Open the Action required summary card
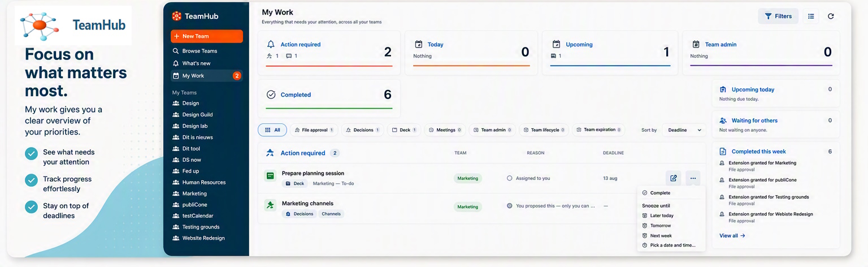Viewport: 868px width, 267px height. pos(329,53)
